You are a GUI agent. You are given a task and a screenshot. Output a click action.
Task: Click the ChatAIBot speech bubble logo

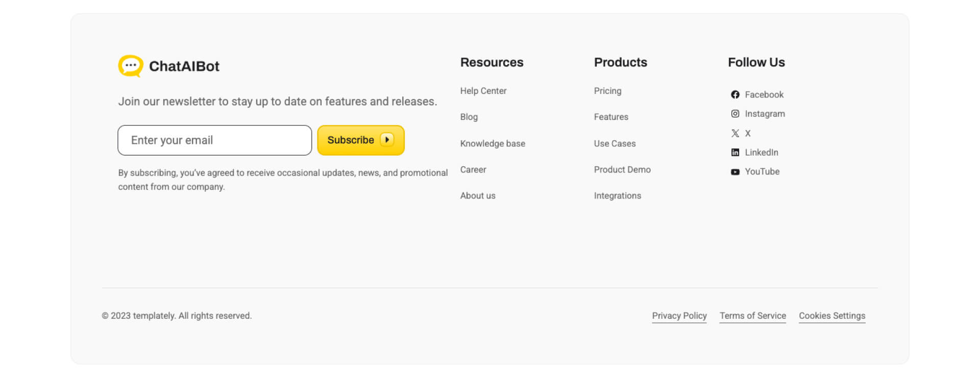point(131,66)
